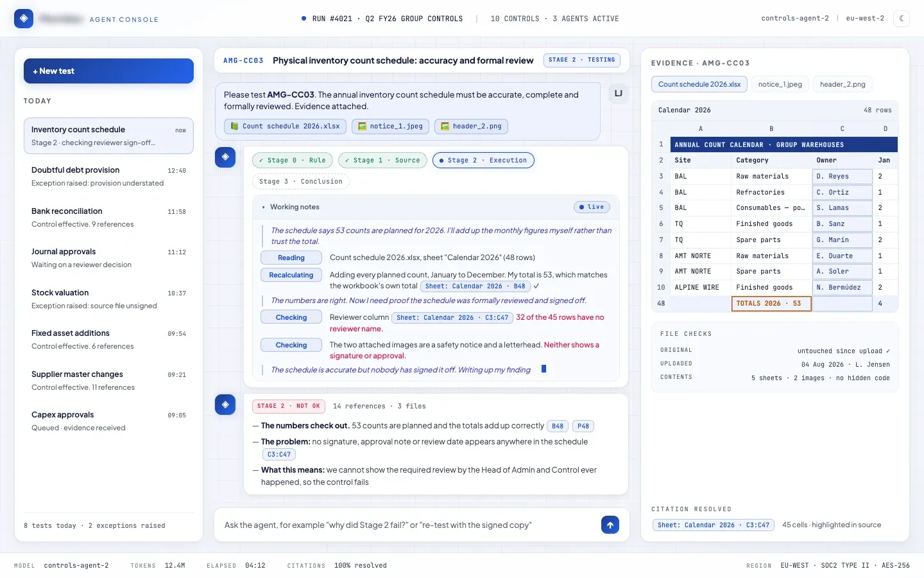The height and width of the screenshot is (578, 924).
Task: Select the Stage 2 Execution pill
Action: [483, 160]
